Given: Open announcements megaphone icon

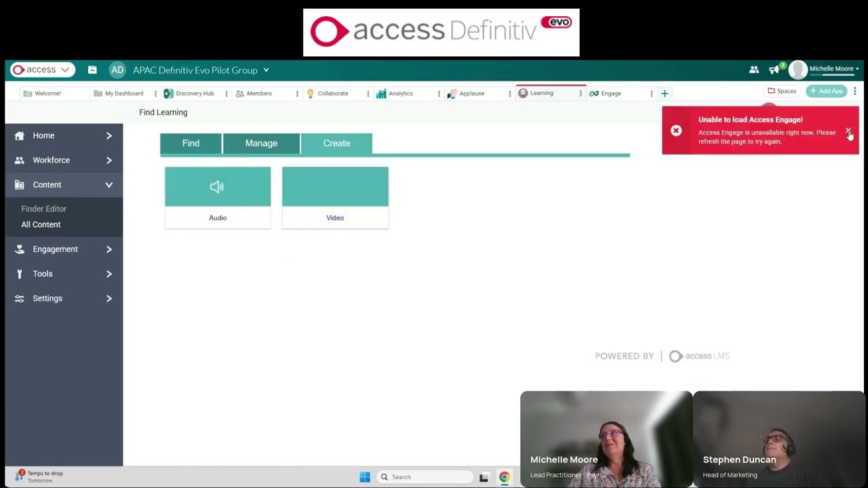Looking at the screenshot, I should [x=774, y=70].
